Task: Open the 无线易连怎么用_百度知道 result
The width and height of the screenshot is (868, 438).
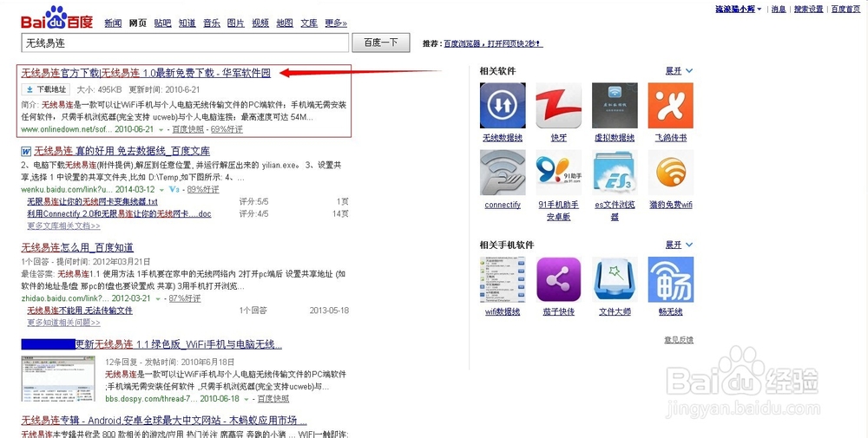Action: pyautogui.click(x=77, y=247)
